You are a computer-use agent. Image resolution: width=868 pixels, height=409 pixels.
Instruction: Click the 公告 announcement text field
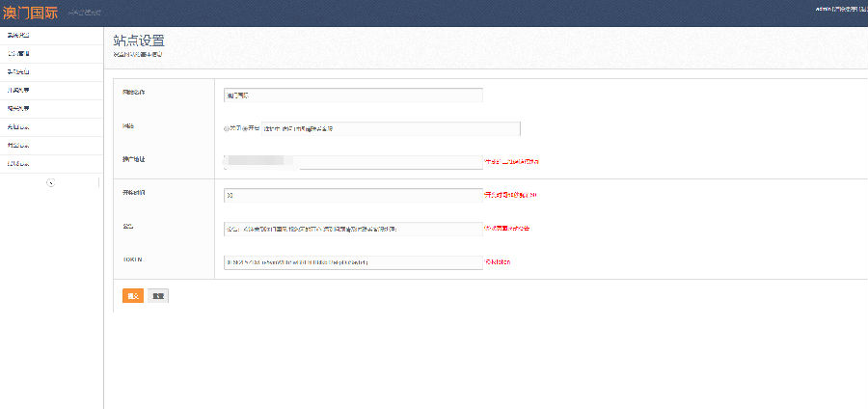point(352,229)
